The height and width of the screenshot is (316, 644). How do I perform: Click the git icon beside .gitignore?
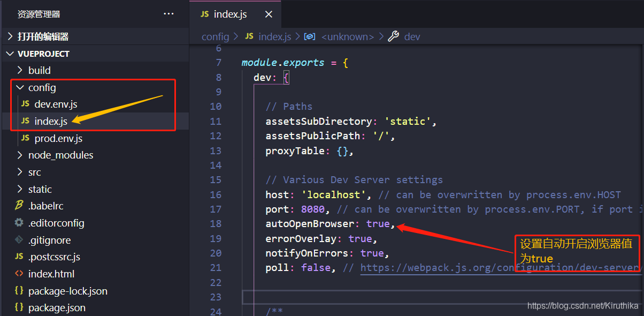(19, 239)
